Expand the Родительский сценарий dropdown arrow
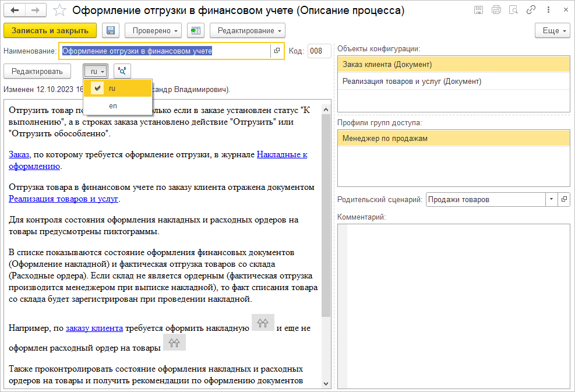Image resolution: width=575 pixels, height=392 pixels. [x=552, y=200]
